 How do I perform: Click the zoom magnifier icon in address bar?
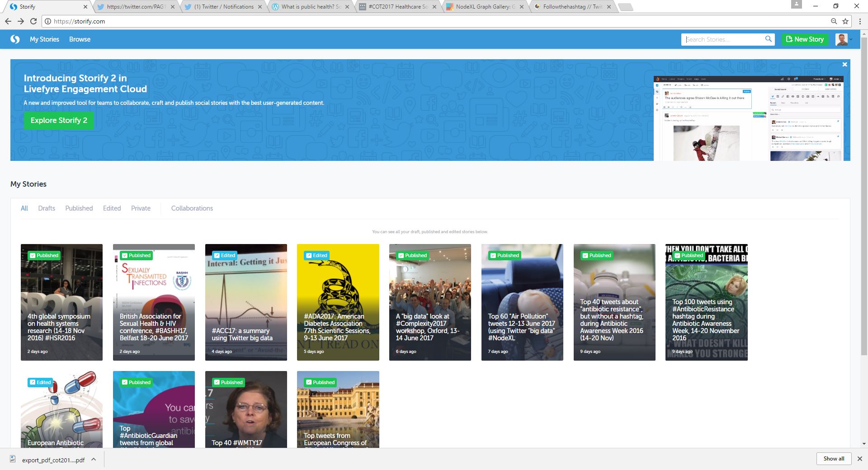click(834, 21)
